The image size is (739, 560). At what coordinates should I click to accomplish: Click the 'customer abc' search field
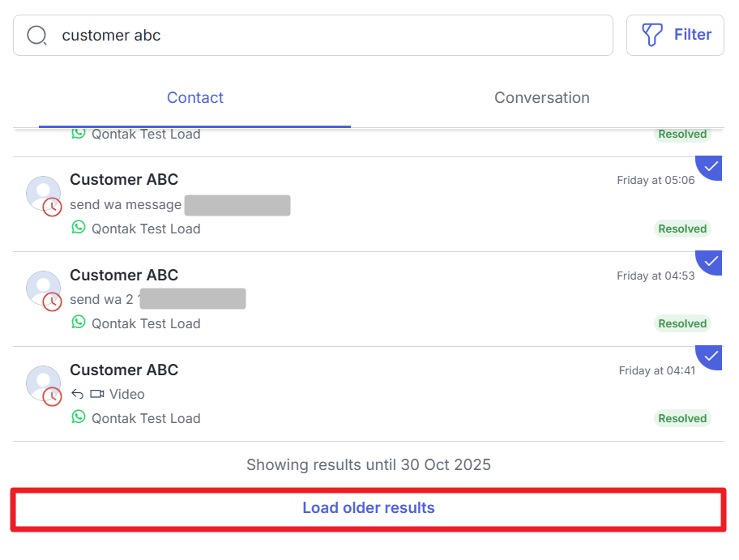pyautogui.click(x=324, y=36)
